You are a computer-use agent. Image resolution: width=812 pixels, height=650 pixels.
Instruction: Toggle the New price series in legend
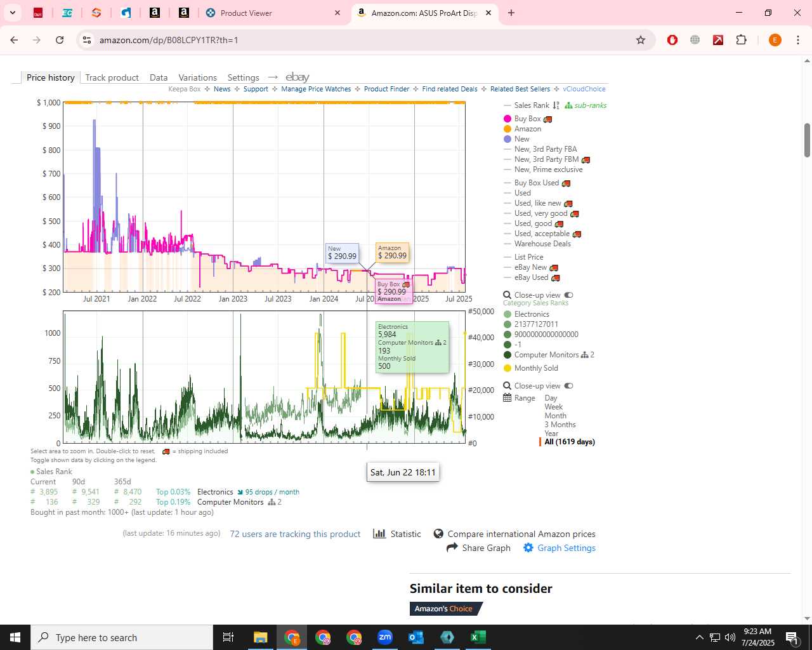(x=516, y=139)
